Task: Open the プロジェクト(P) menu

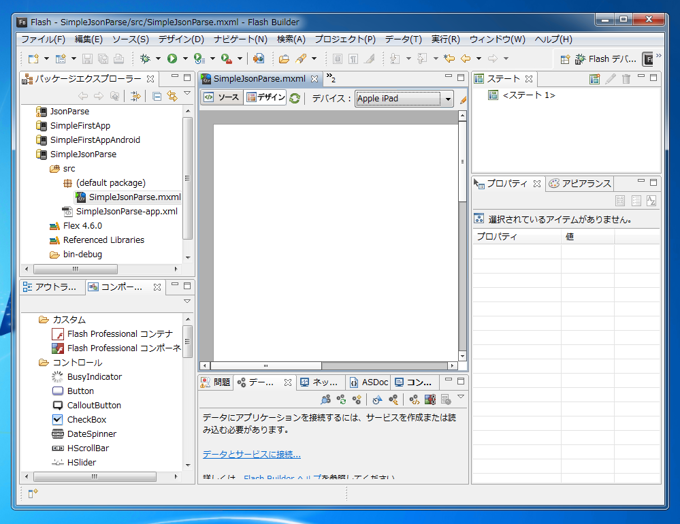Action: (x=345, y=39)
